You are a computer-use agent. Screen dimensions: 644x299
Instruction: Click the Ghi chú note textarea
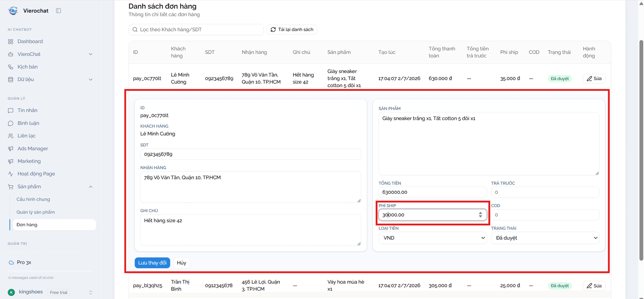(251, 230)
